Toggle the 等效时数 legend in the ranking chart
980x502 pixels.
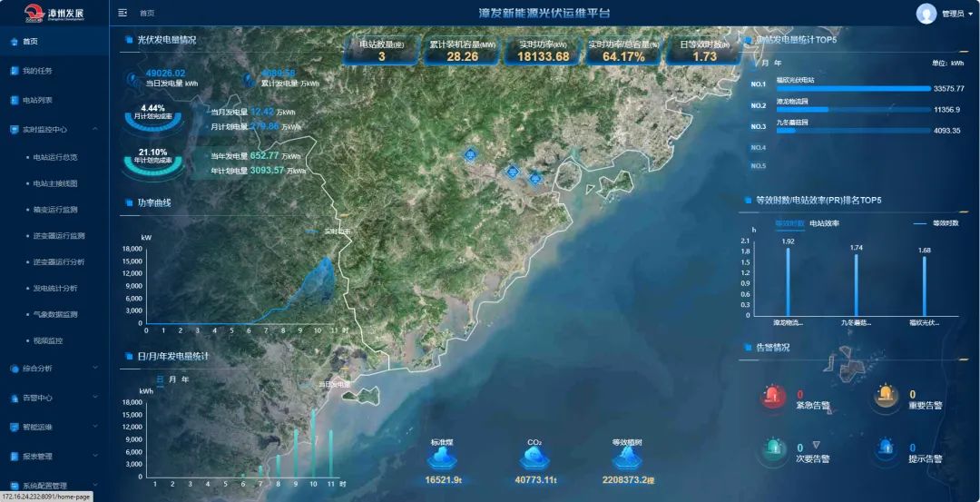click(935, 222)
